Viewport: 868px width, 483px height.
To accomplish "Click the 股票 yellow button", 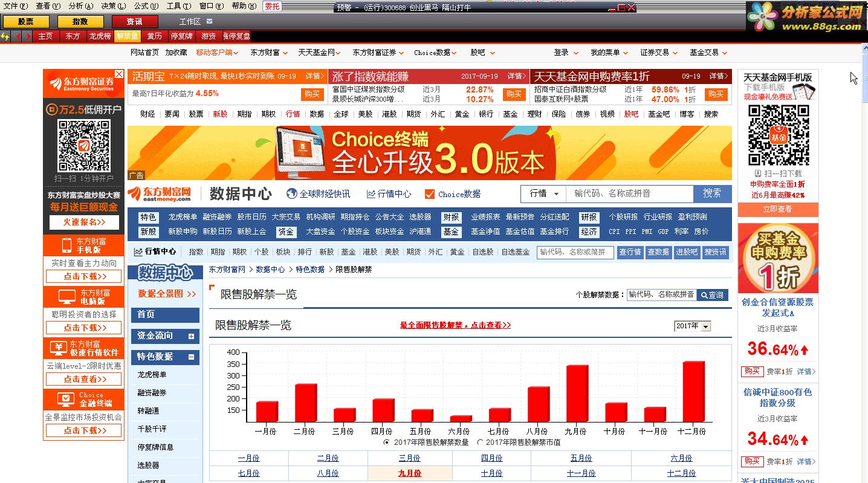I will 26,22.
